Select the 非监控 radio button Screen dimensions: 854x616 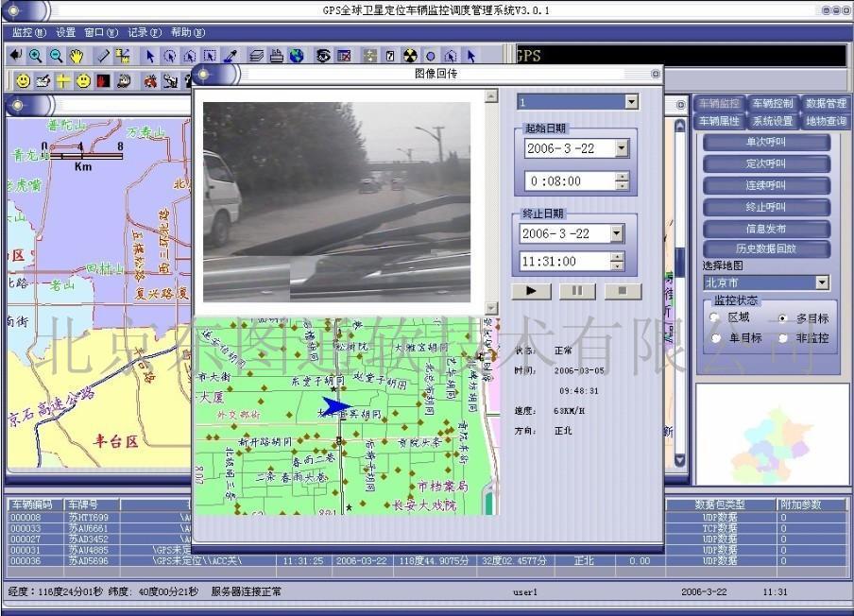(x=783, y=338)
